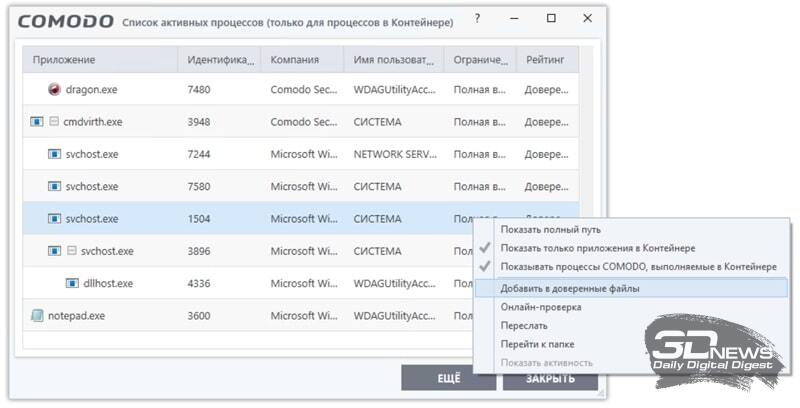Sort by the 'Приложение' column header

pos(100,60)
